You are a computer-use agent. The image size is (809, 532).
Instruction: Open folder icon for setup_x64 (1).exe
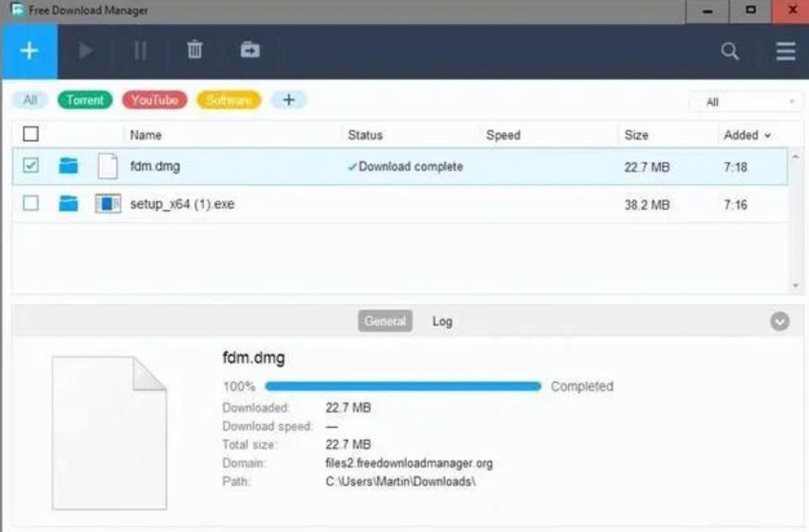68,204
